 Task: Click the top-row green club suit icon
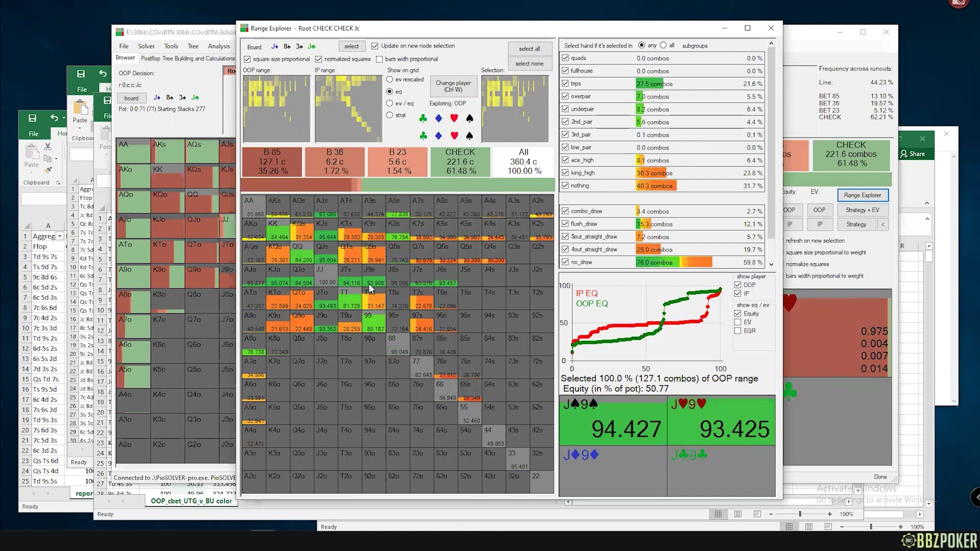(423, 118)
